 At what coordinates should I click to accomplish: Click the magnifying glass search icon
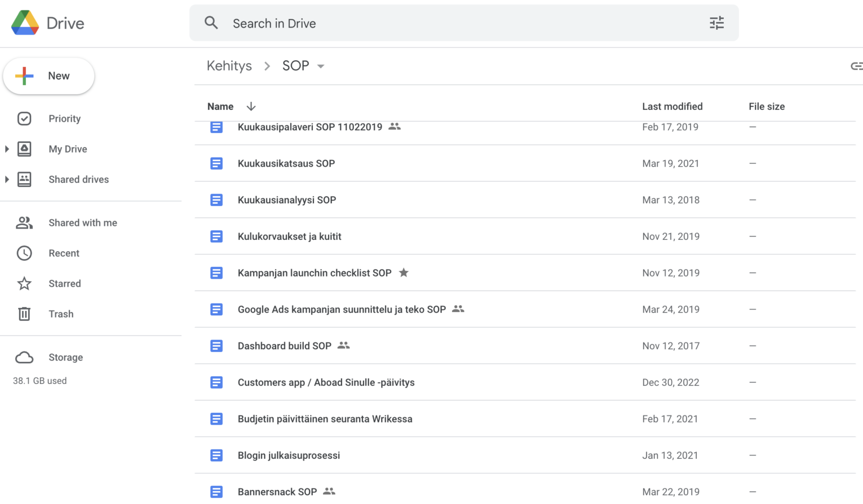pyautogui.click(x=211, y=23)
